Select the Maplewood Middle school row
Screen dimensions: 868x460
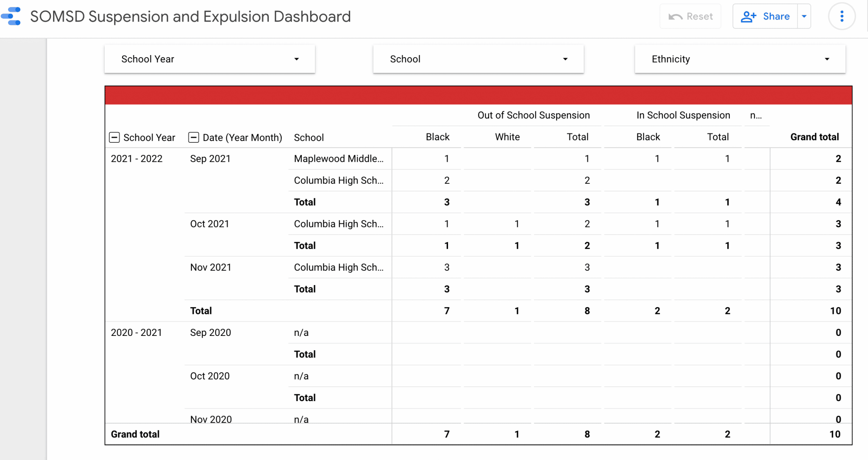click(338, 158)
